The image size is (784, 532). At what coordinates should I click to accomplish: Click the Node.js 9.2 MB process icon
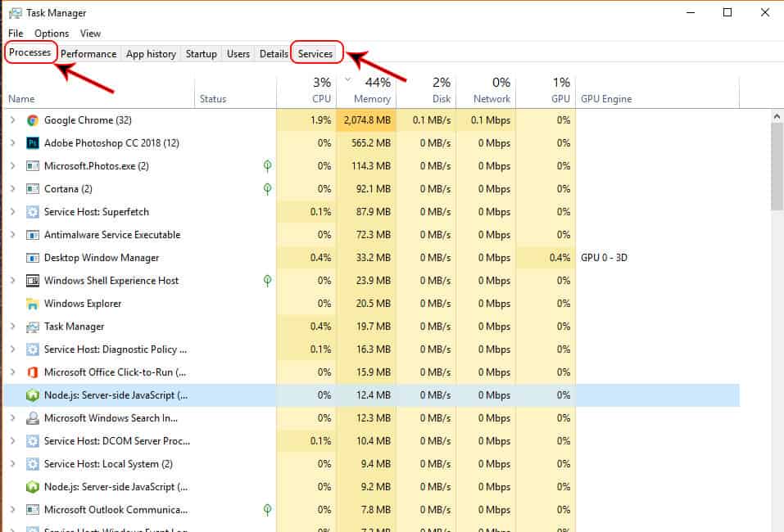[x=33, y=487]
